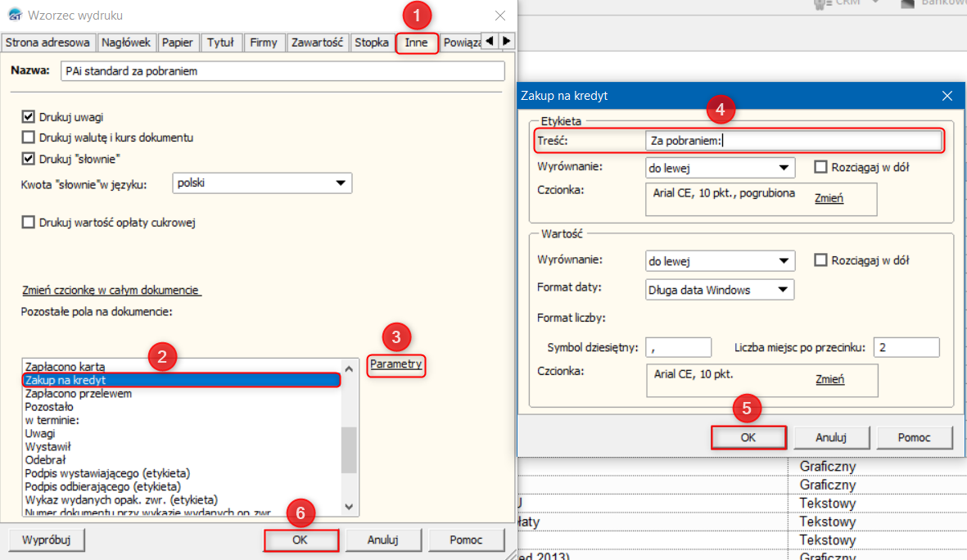Viewport: 967px width, 560px height.
Task: Open the Papier tab
Action: pyautogui.click(x=177, y=43)
